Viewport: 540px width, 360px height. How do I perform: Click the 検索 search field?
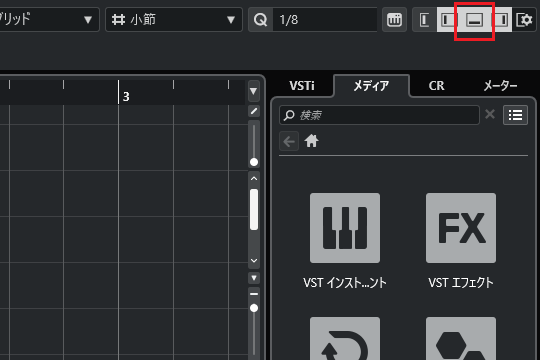pos(379,115)
